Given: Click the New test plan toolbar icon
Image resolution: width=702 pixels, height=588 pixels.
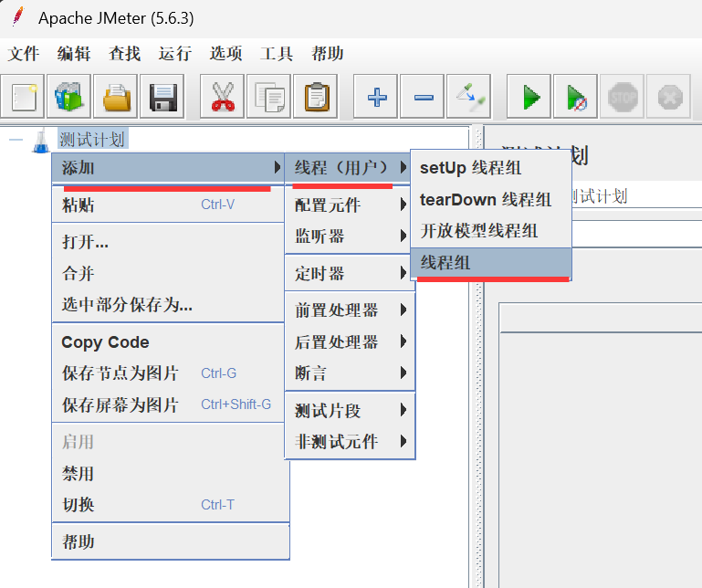Looking at the screenshot, I should pos(23,97).
